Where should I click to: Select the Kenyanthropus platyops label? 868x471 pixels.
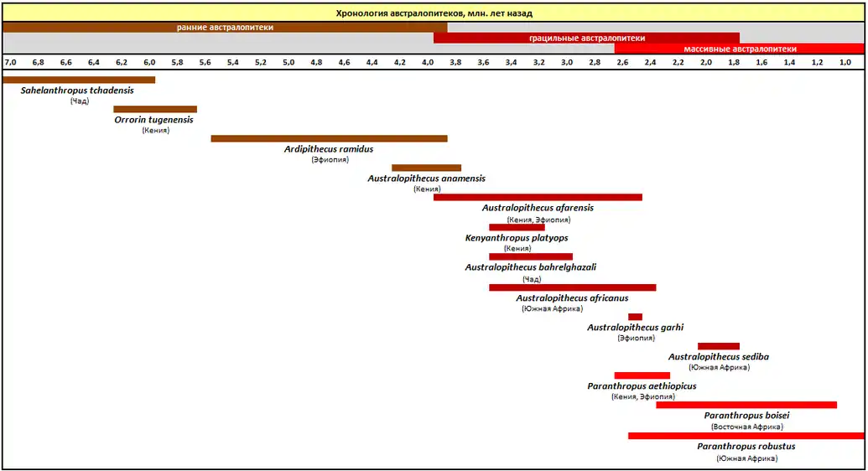click(517, 238)
